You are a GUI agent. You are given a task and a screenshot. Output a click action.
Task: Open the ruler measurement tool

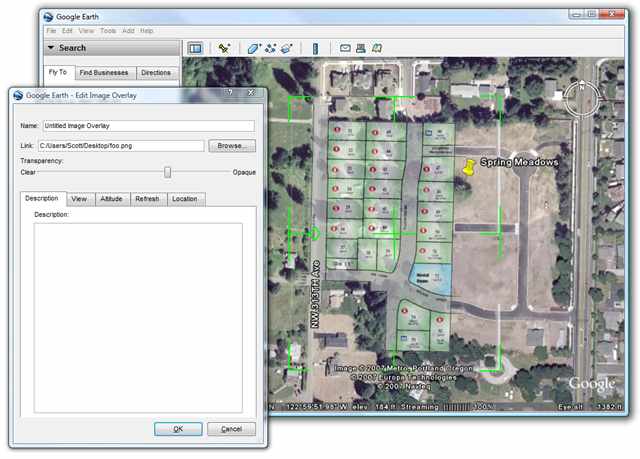(315, 49)
